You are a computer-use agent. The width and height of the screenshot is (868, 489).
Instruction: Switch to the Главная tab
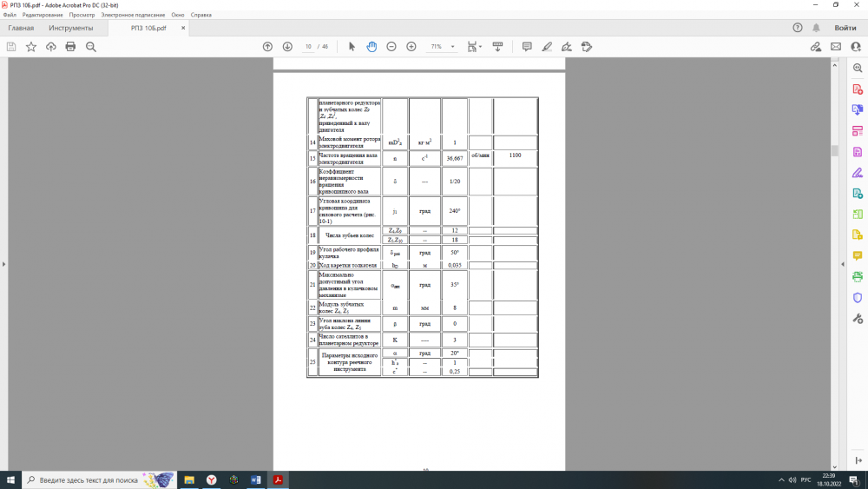click(x=21, y=29)
